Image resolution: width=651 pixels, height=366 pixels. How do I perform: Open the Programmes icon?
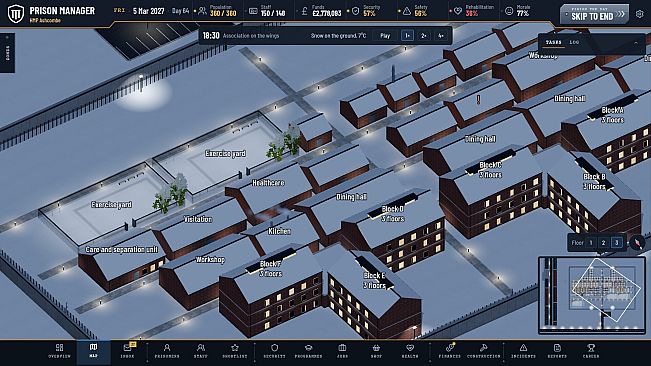coord(308,347)
